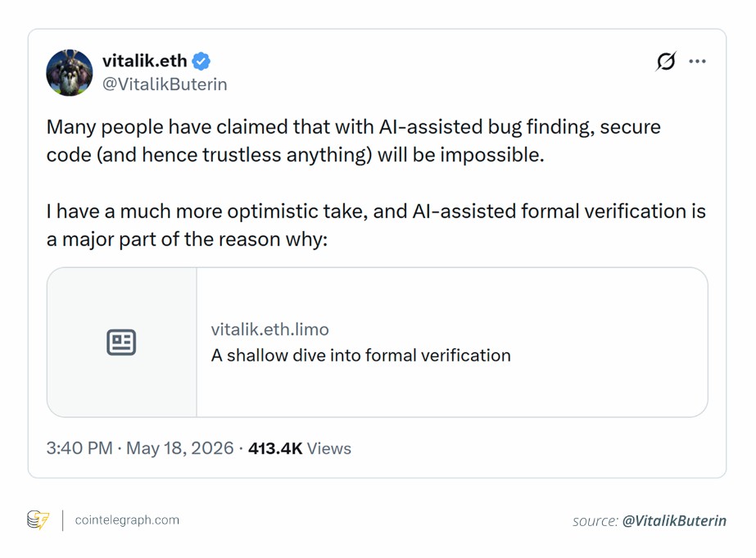
Task: Click the 'source:' label in footer
Action: (x=595, y=521)
